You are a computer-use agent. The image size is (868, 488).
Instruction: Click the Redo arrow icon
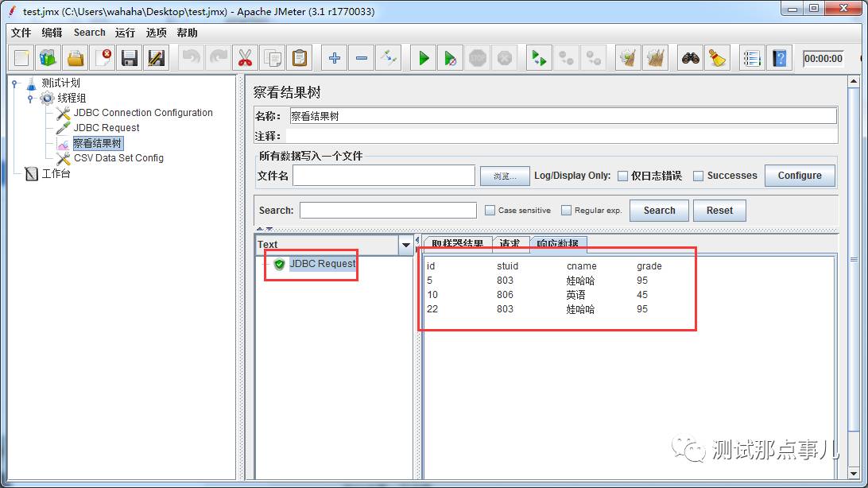pyautogui.click(x=218, y=58)
